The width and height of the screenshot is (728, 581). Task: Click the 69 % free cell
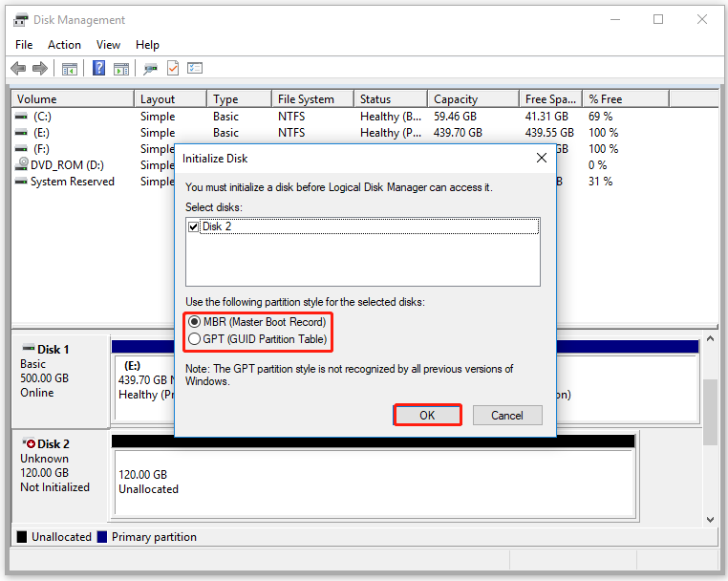pyautogui.click(x=600, y=117)
